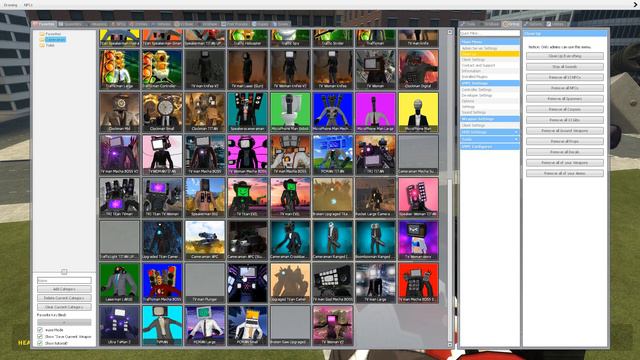
Task: Select the PCMAN Large thumbnail
Action: [205, 325]
